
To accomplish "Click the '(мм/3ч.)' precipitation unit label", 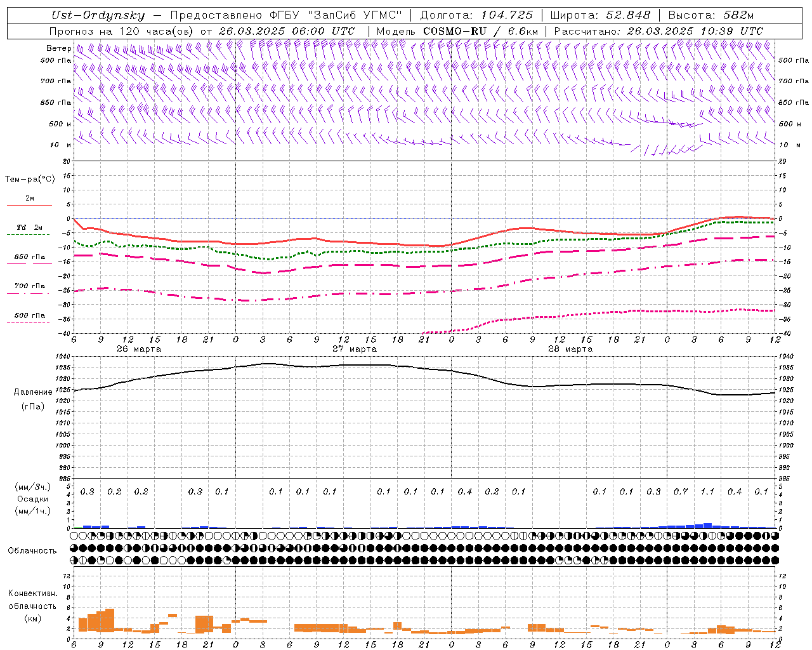I will [33, 487].
